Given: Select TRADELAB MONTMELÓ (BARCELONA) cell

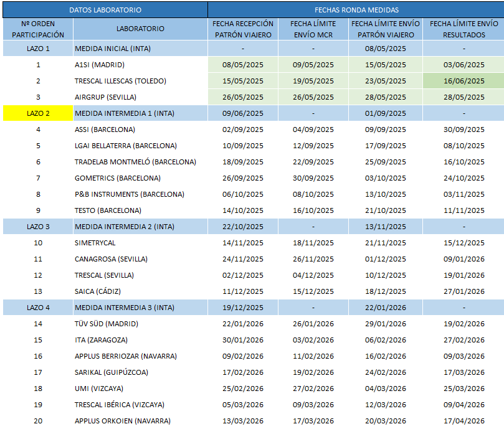Looking at the screenshot, I should [x=140, y=162].
